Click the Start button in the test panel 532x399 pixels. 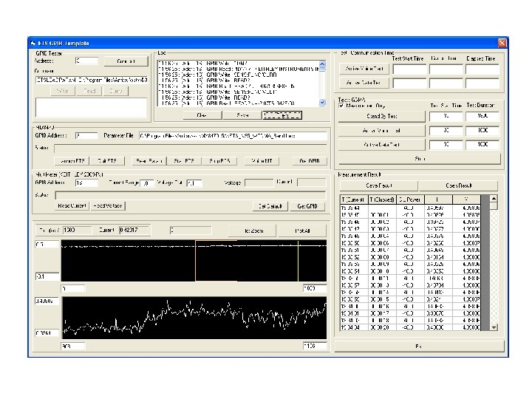click(420, 158)
